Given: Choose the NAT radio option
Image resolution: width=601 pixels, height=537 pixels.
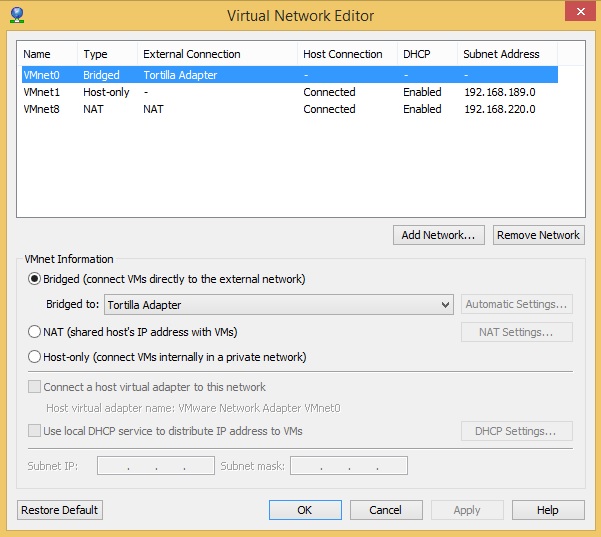Looking at the screenshot, I should click(35, 331).
